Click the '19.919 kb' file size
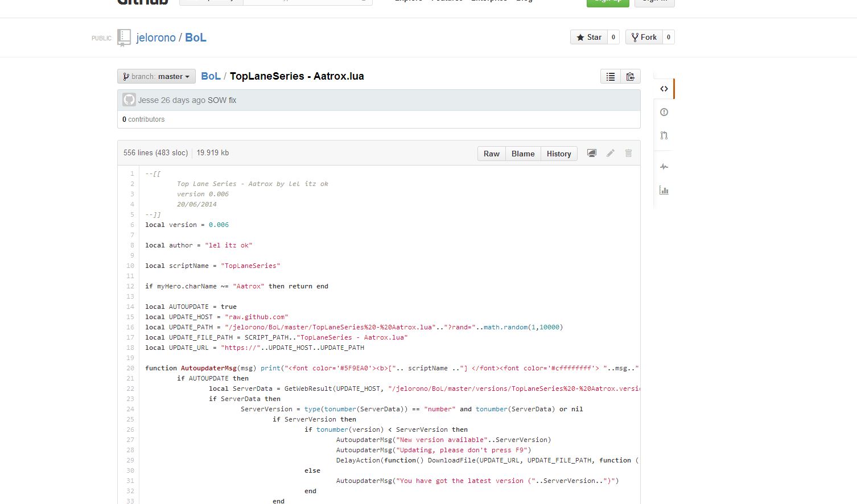The height and width of the screenshot is (504, 857). (213, 153)
